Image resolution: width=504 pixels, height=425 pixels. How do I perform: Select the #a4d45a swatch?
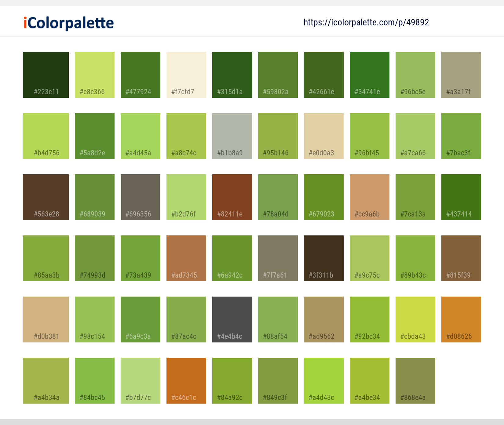[141, 136]
